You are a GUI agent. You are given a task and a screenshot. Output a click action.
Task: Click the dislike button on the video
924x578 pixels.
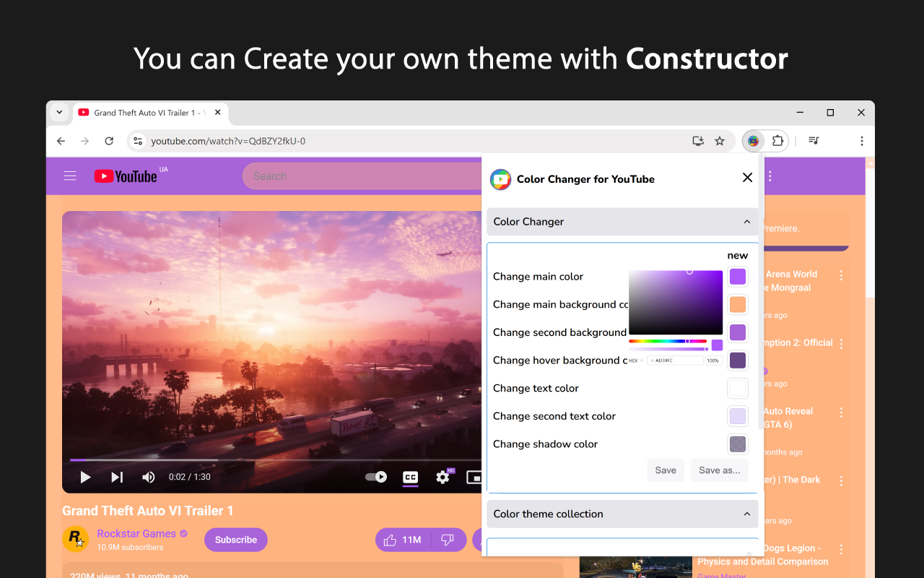pyautogui.click(x=448, y=540)
